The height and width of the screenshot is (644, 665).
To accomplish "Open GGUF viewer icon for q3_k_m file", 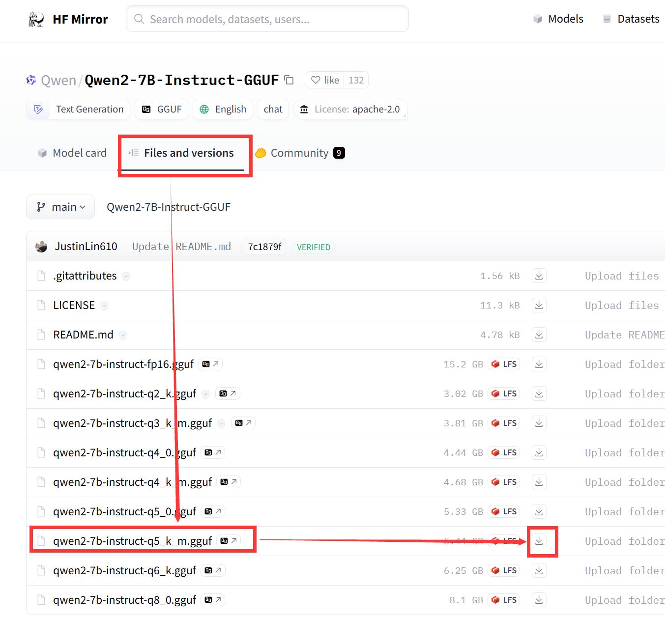I will [244, 423].
